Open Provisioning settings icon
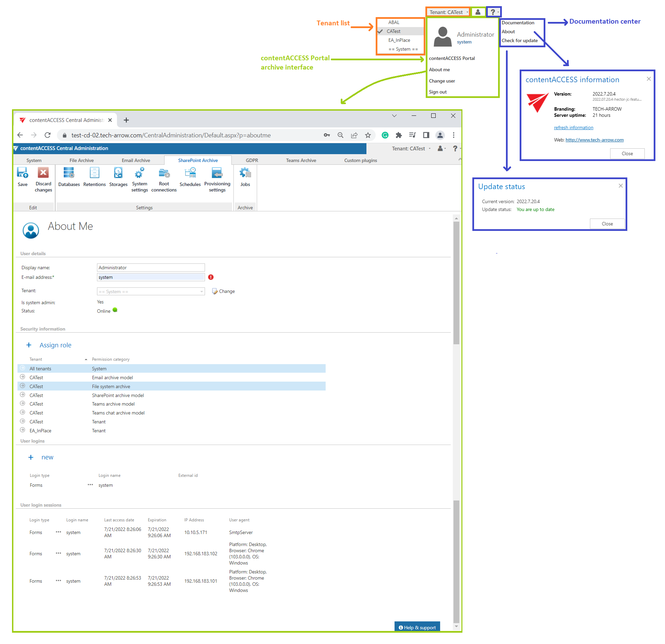This screenshot has height=644, width=665. [217, 173]
